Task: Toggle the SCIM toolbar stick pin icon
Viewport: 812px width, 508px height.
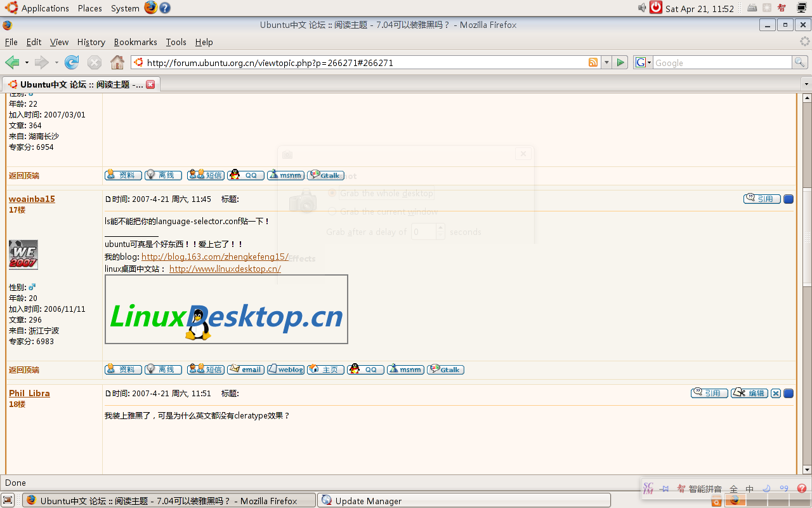Action: [x=665, y=489]
